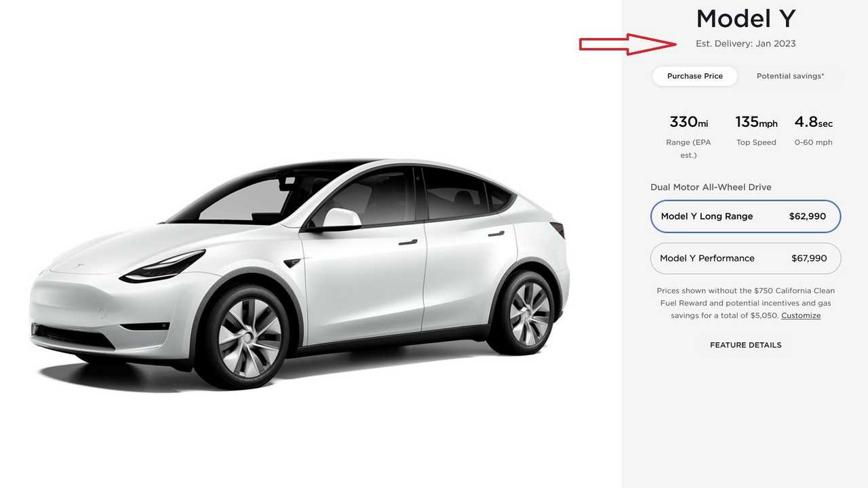This screenshot has width=868, height=488.
Task: Switch to the Purchase Price tab
Action: [x=694, y=76]
